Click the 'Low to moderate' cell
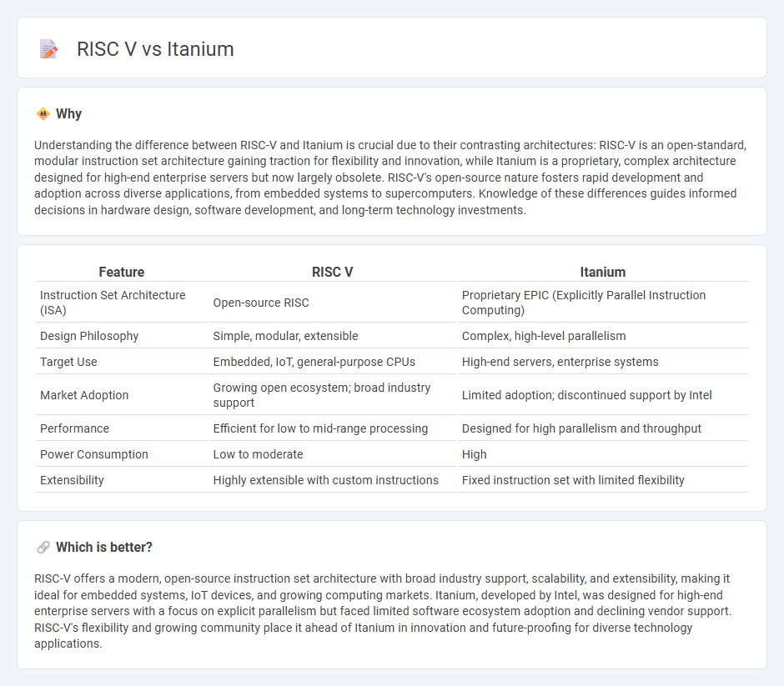This screenshot has width=784, height=686. tap(258, 454)
